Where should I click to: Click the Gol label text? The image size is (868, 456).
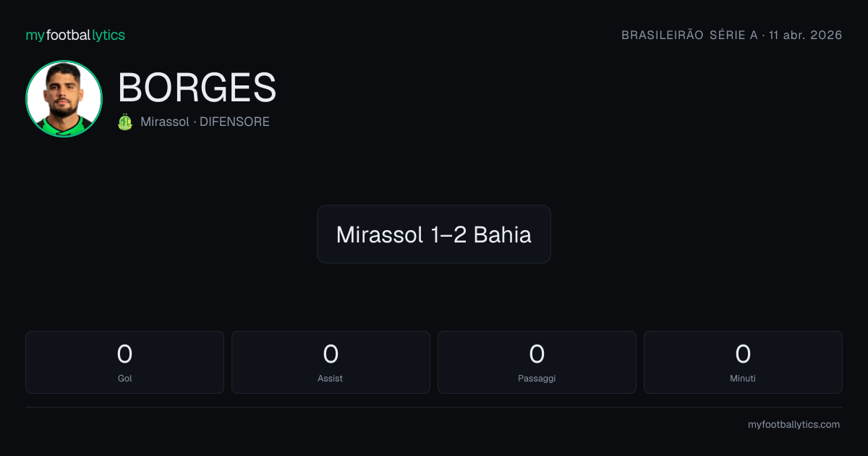tap(124, 379)
